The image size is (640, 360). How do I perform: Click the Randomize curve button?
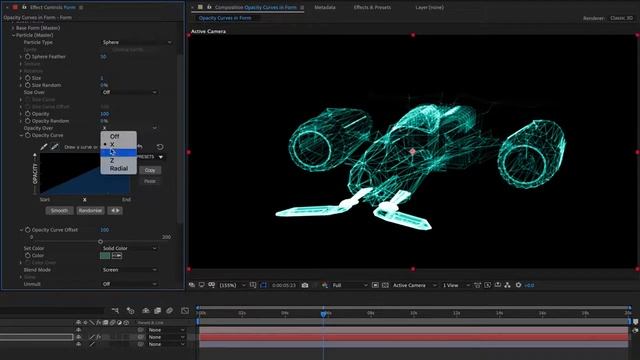click(90, 211)
